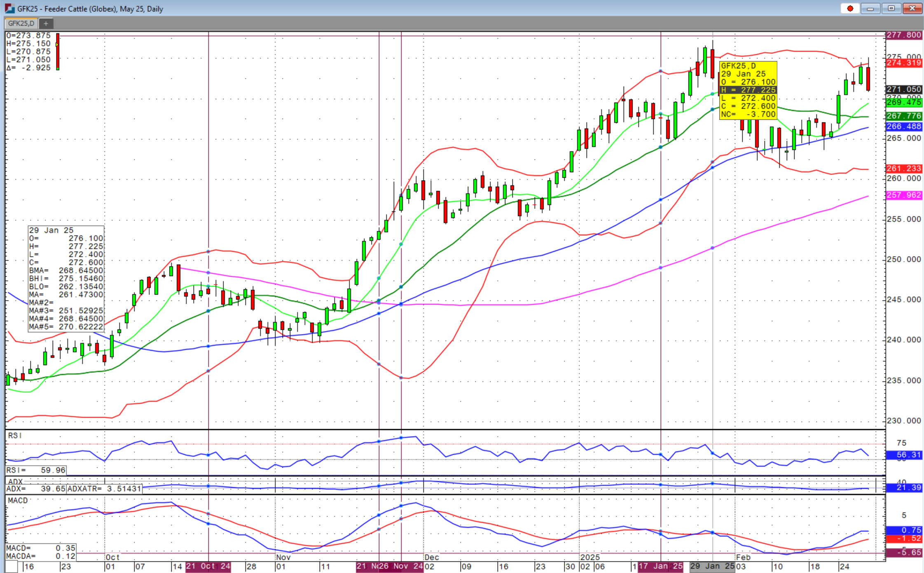
Task: Click the plus button to add tab
Action: 46,23
